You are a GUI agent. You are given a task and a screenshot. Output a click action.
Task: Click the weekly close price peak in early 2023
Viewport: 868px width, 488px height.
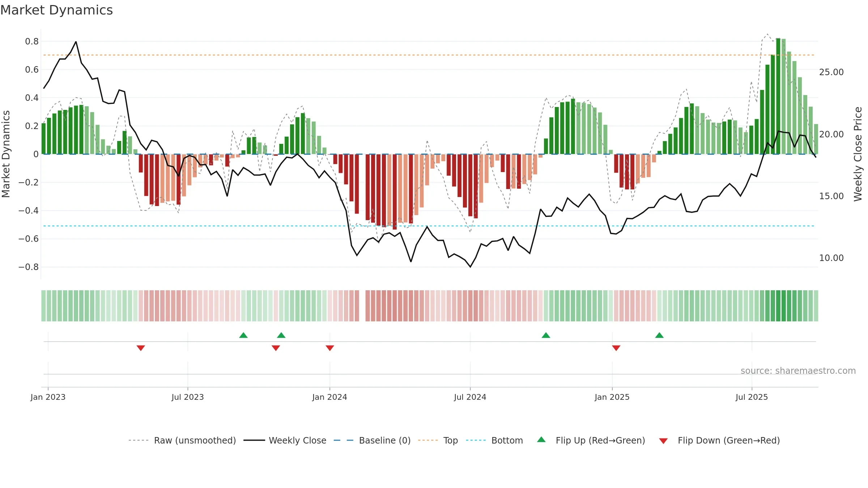(76, 42)
